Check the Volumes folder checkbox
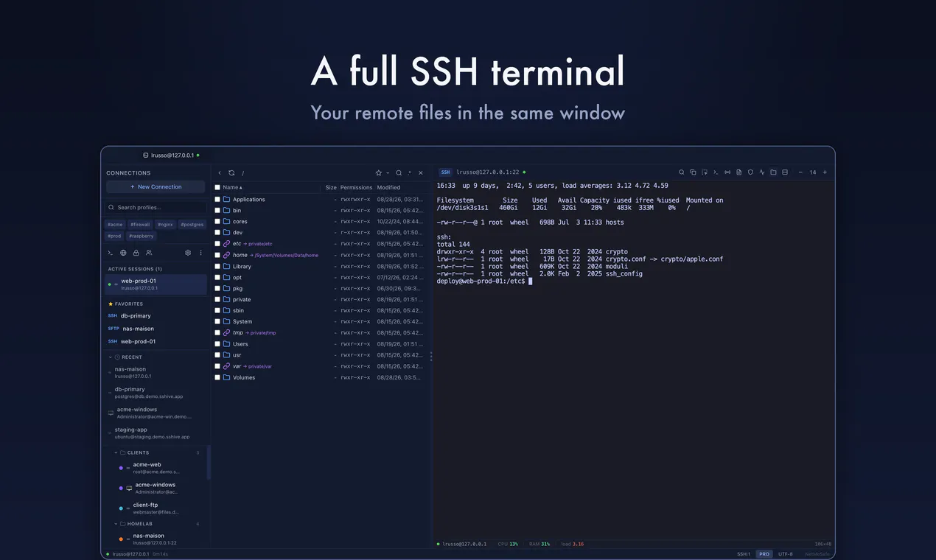The height and width of the screenshot is (560, 936). (x=217, y=377)
